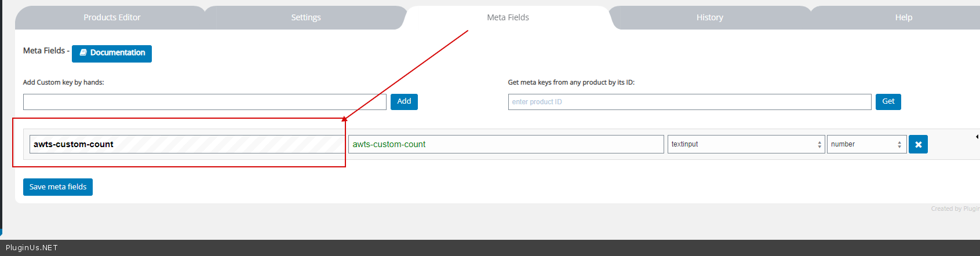Image resolution: width=980 pixels, height=256 pixels.
Task: Click the Created by Plugin credit link
Action: (955, 209)
